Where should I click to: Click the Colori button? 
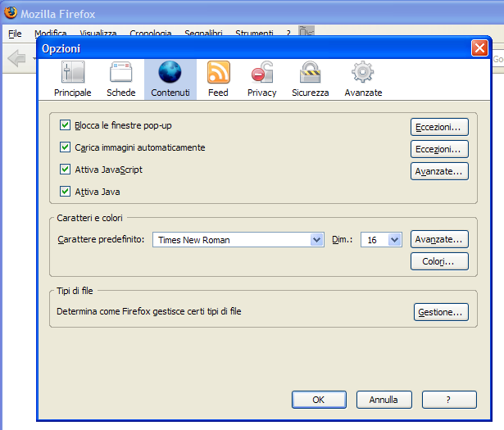pos(439,261)
